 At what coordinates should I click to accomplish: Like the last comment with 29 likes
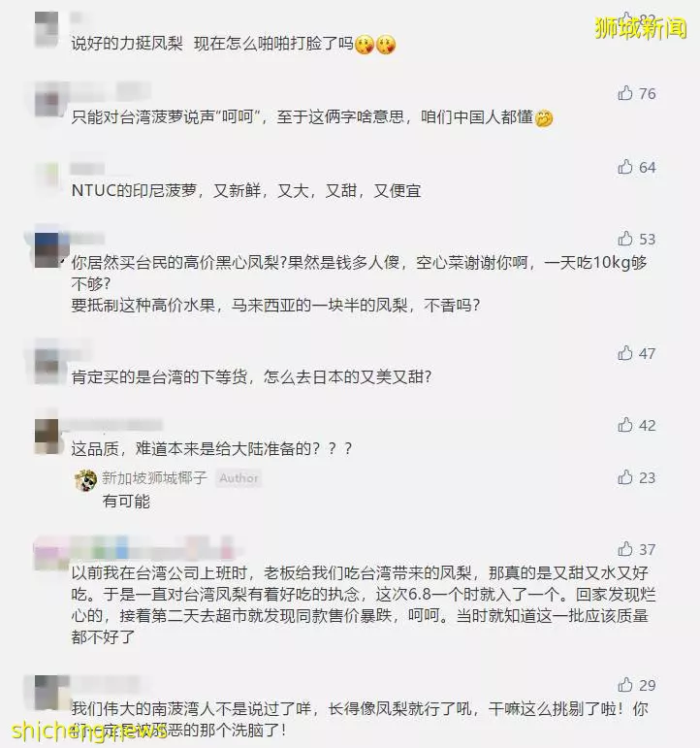point(624,685)
